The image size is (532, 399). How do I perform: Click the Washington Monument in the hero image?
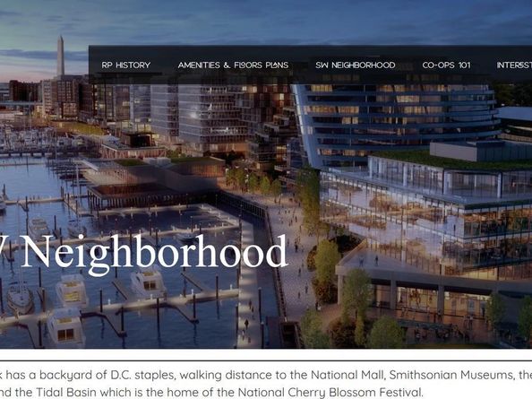coord(60,56)
